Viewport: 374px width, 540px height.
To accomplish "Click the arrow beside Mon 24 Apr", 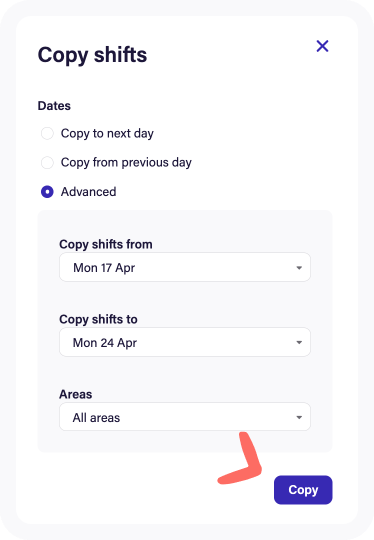I will (299, 342).
